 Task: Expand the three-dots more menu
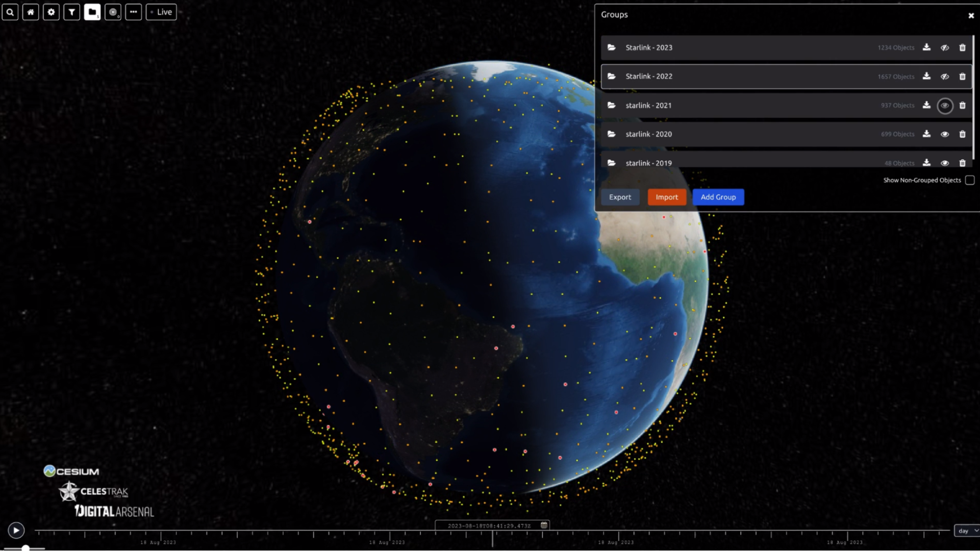[x=133, y=12]
